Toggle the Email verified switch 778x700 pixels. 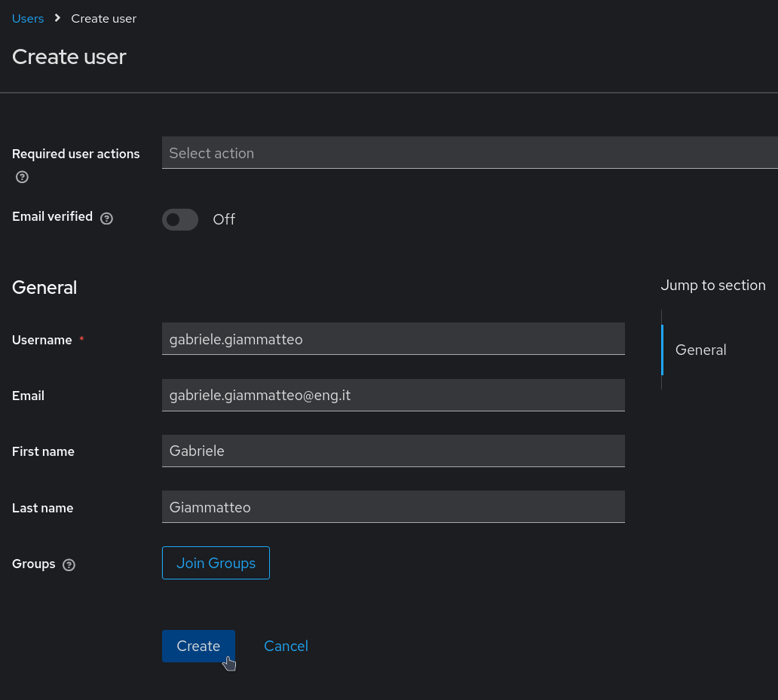point(180,219)
